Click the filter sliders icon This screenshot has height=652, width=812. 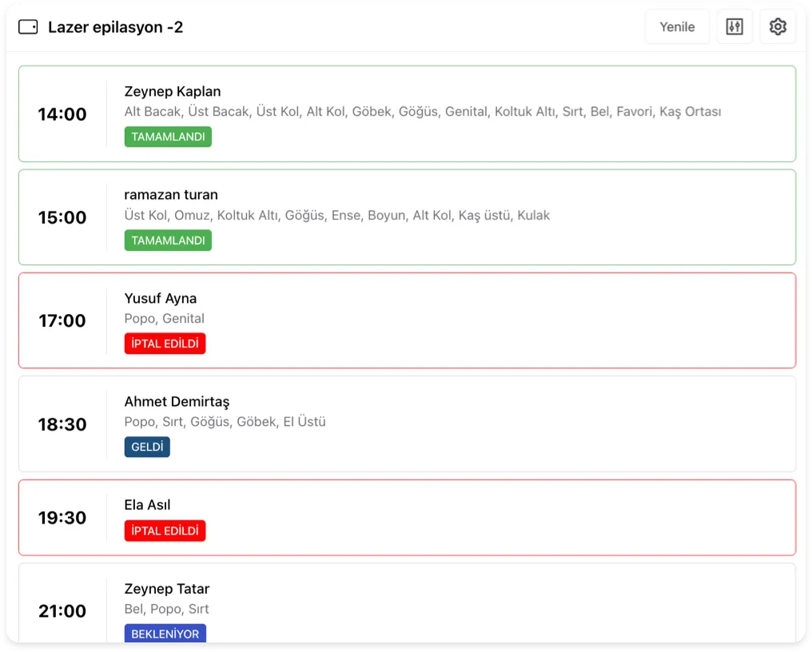734,26
